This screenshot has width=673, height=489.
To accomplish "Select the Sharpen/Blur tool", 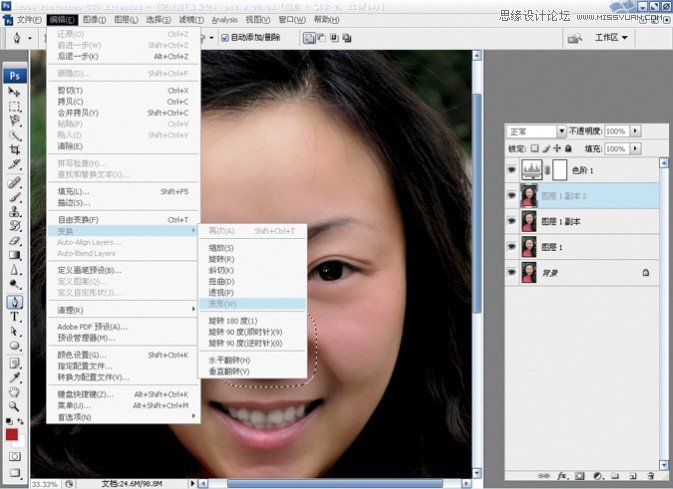I will [x=14, y=270].
